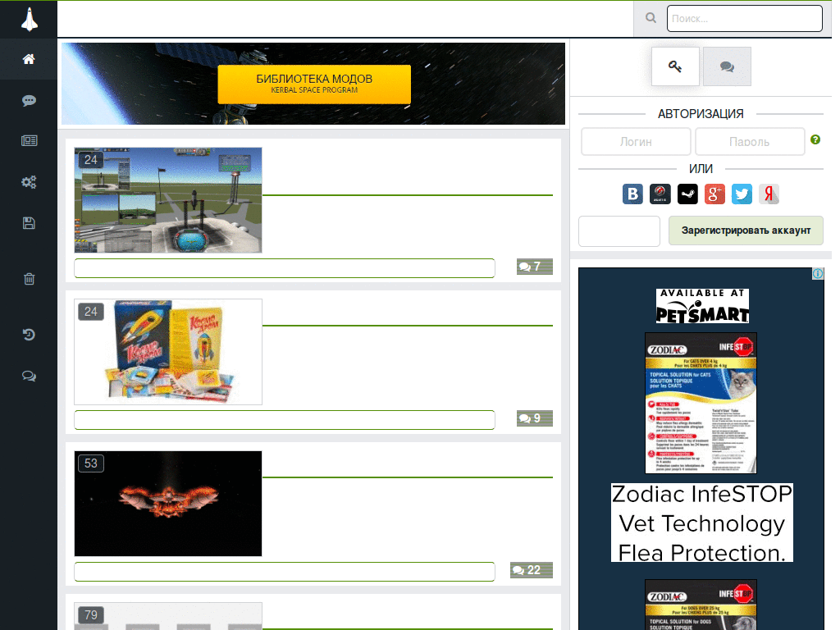Viewport: 840px width, 630px height.
Task: Open the БИБЛИОТЕКА МОДОВ banner button
Action: tap(314, 84)
